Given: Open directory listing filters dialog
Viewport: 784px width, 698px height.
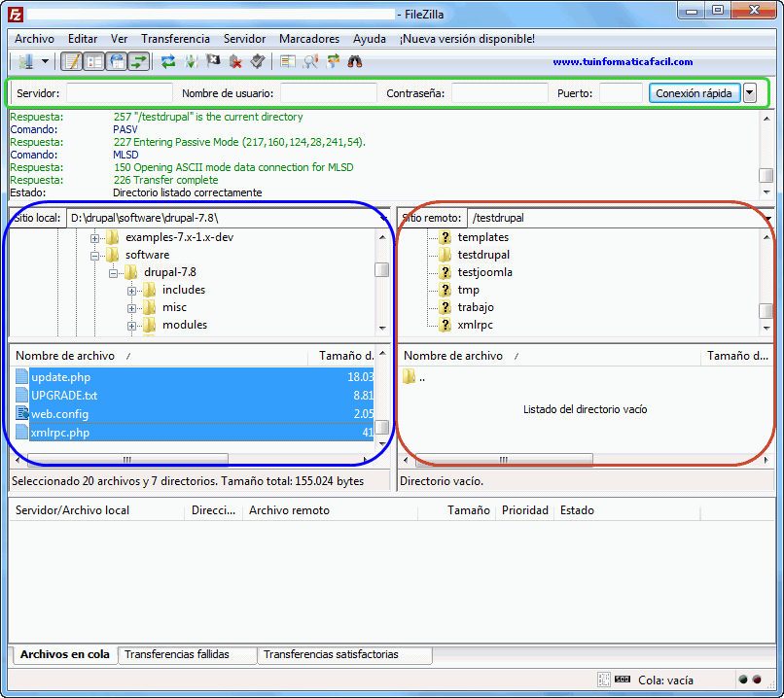Looking at the screenshot, I should (288, 61).
